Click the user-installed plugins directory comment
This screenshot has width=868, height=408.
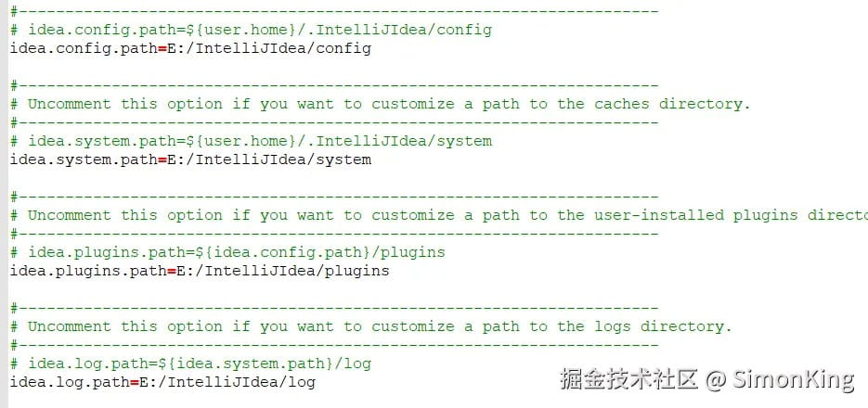tap(439, 215)
